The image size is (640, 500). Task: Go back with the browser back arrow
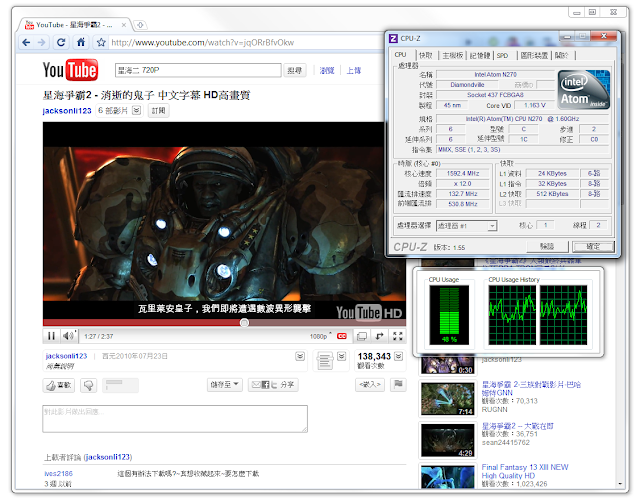(26, 42)
